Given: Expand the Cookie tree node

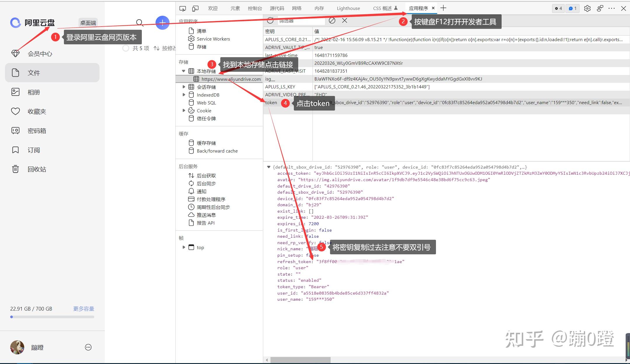Looking at the screenshot, I should click(x=184, y=111).
